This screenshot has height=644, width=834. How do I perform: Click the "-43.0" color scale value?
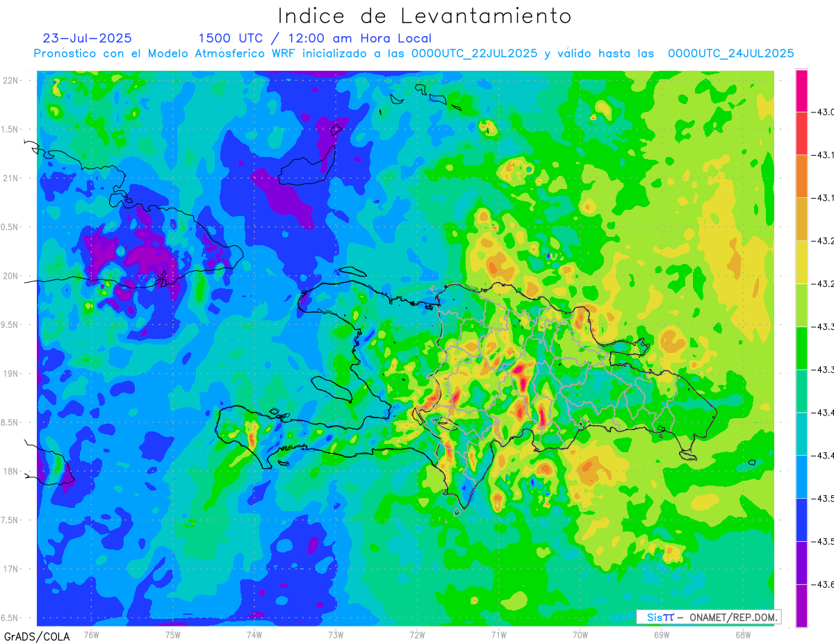pyautogui.click(x=823, y=113)
